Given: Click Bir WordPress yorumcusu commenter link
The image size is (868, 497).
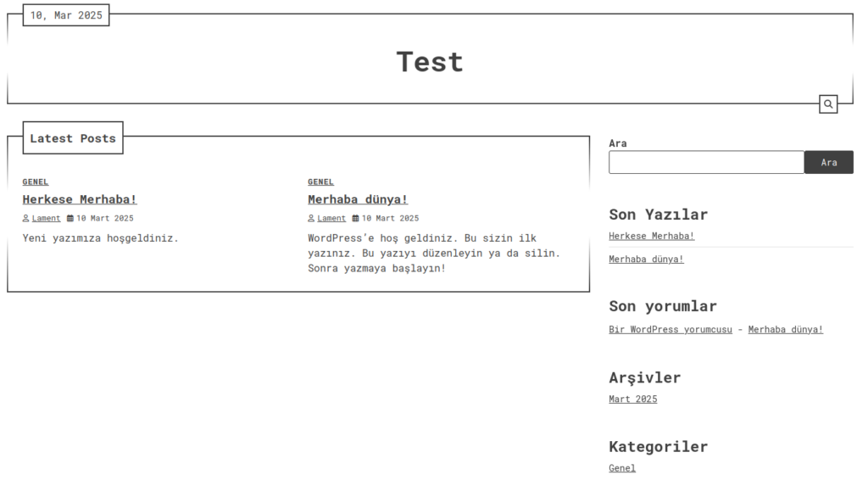Looking at the screenshot, I should click(x=670, y=329).
